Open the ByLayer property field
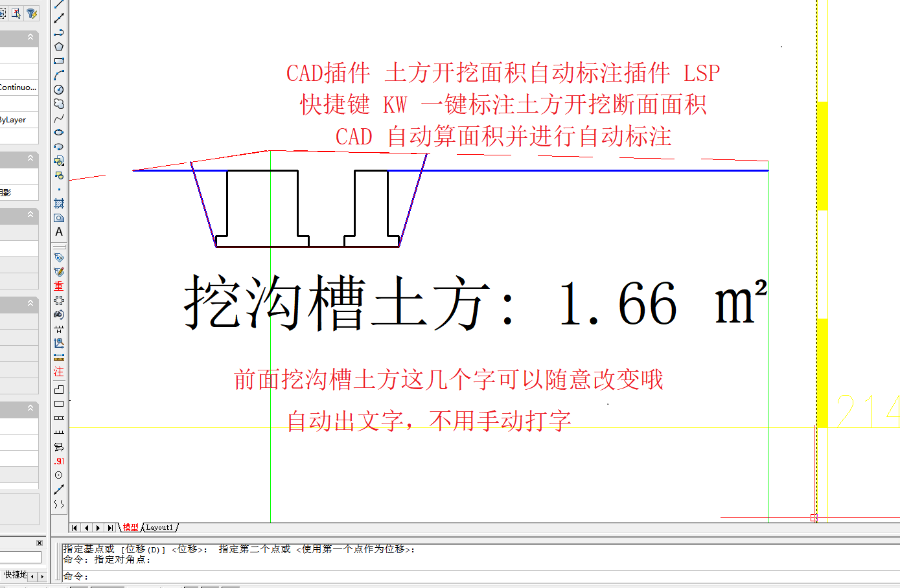The width and height of the screenshot is (900, 588). click(x=19, y=120)
